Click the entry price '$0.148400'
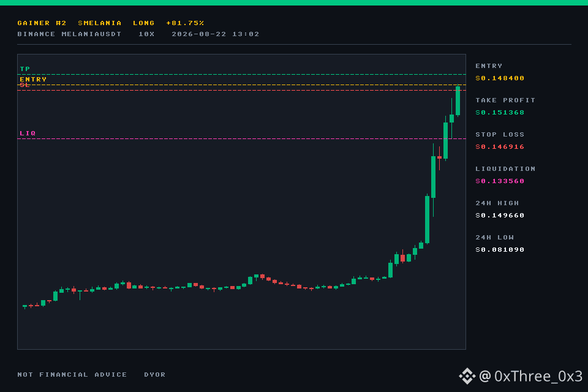Image resolution: width=588 pixels, height=392 pixels. point(500,78)
